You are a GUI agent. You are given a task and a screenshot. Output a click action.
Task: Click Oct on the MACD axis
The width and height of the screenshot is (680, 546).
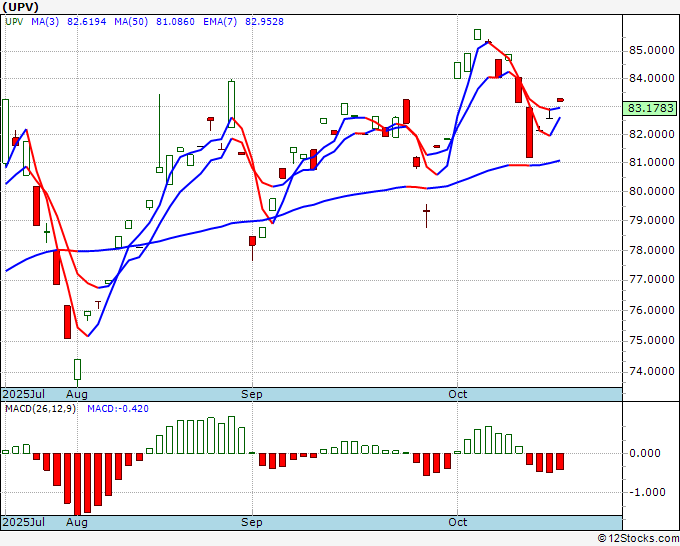point(458,522)
